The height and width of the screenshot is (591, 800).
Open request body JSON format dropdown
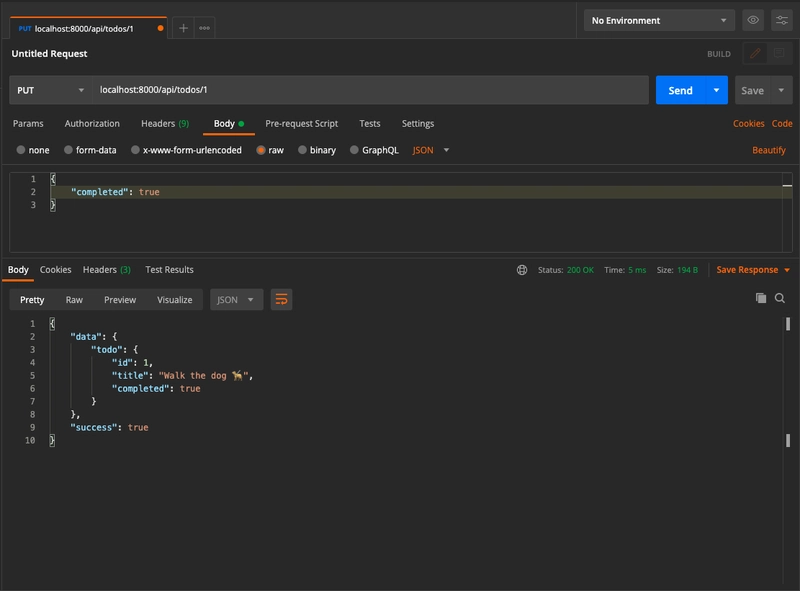coord(431,150)
